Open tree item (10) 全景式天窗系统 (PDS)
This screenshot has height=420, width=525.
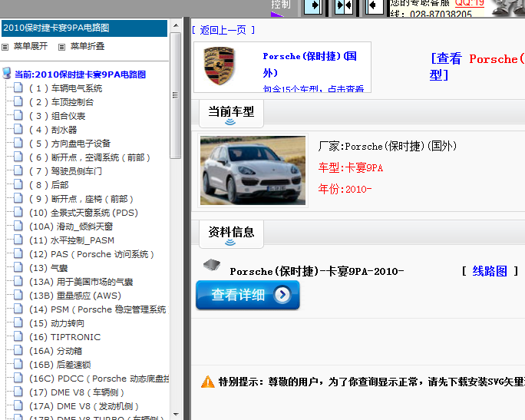coord(84,213)
